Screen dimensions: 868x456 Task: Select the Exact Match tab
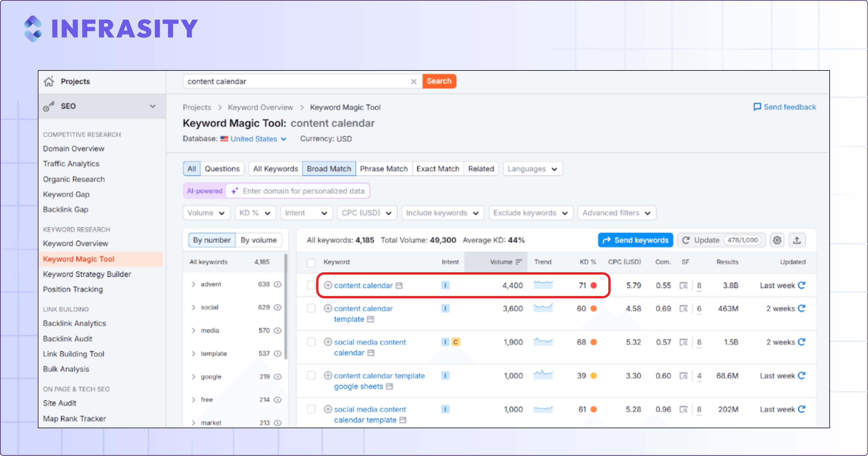pyautogui.click(x=438, y=169)
